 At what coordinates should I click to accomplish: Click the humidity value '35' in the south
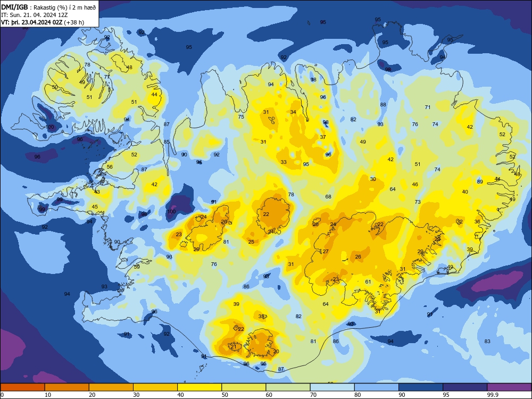click(261, 316)
